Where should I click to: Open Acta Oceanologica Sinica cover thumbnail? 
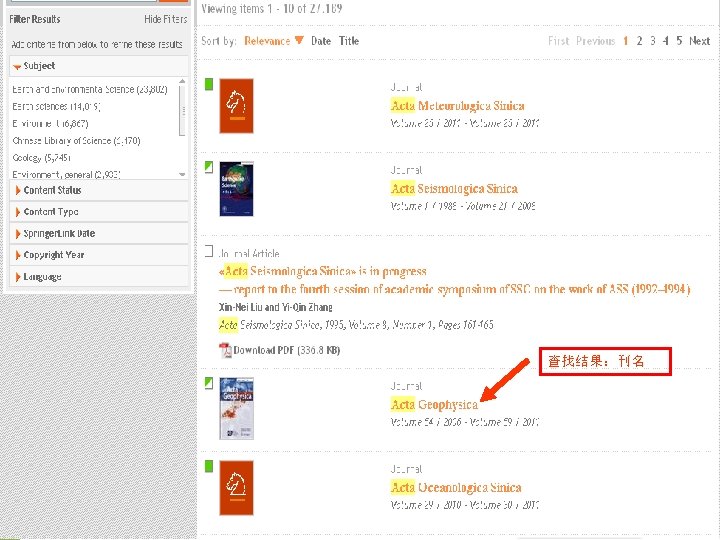pos(236,488)
